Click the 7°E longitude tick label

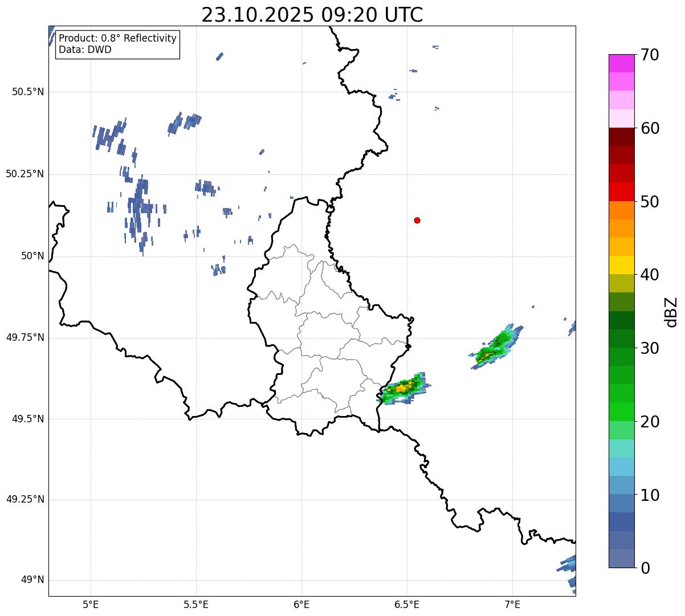(512, 604)
